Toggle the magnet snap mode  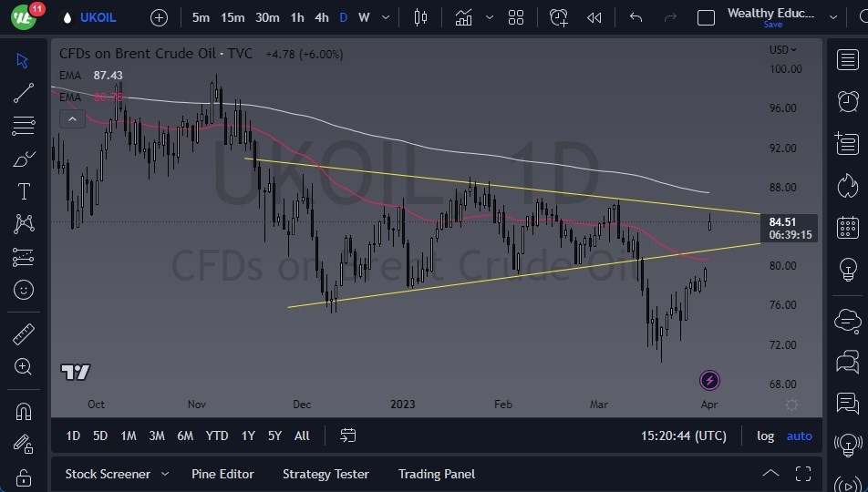pyautogui.click(x=24, y=411)
